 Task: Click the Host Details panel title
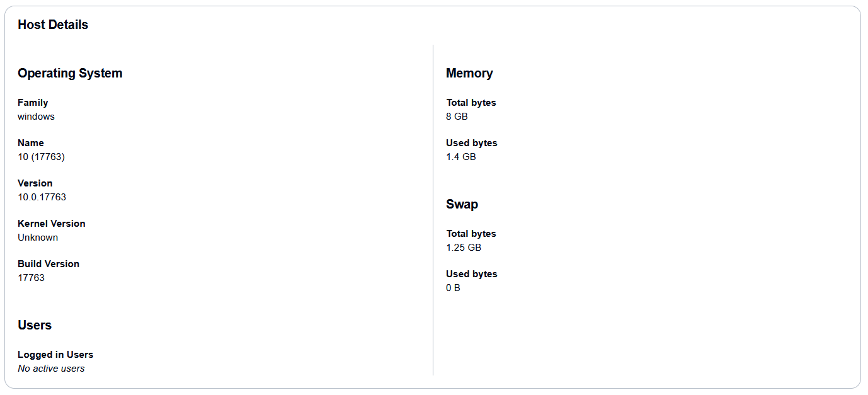click(53, 25)
